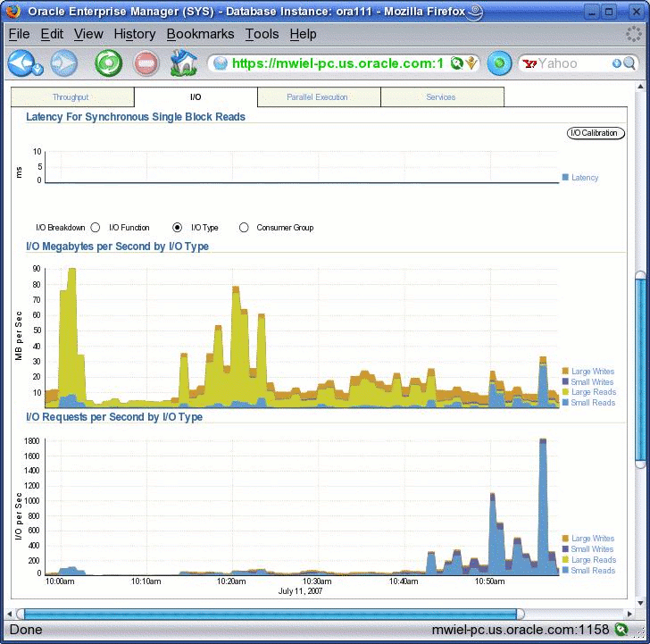Open the Yahoo search engine selector
650x644 pixels.
(x=529, y=63)
